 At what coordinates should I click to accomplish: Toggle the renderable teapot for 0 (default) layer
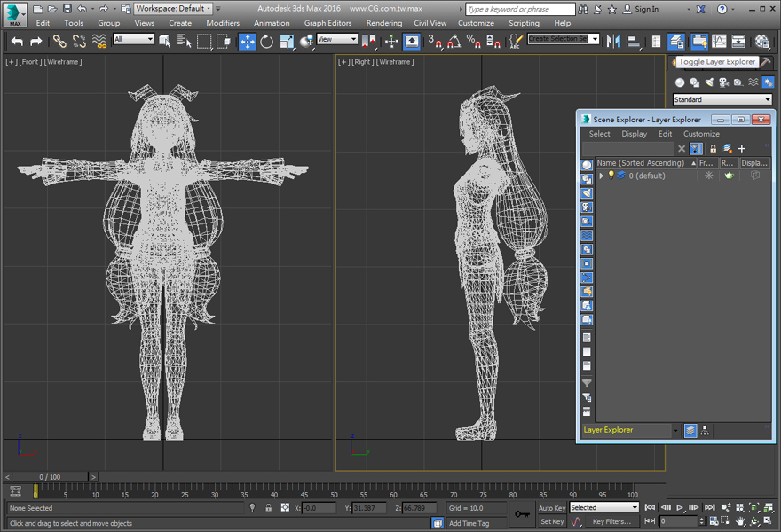(730, 176)
